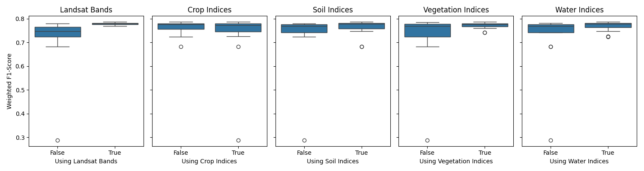Click the True box in Crop Indices plot

(238, 28)
